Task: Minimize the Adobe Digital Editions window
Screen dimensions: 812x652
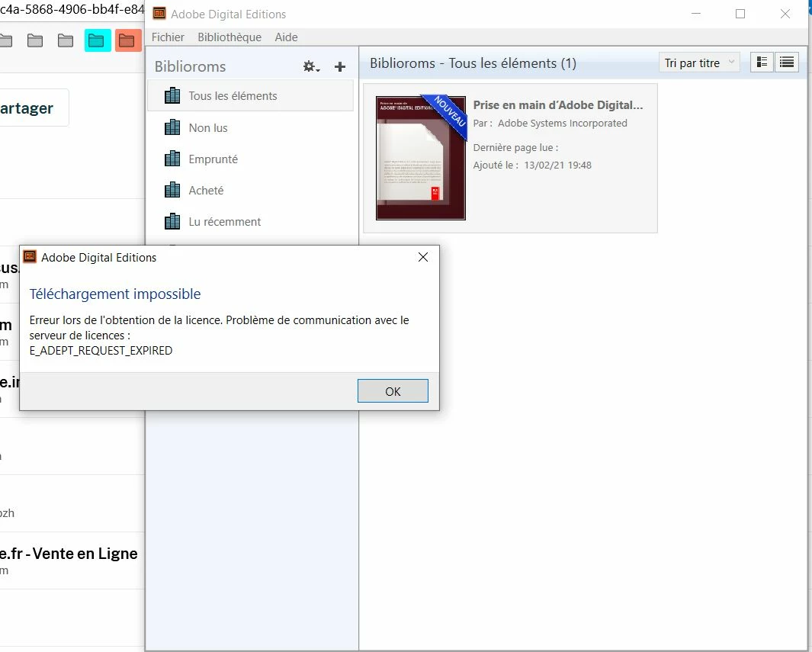Action: click(696, 14)
